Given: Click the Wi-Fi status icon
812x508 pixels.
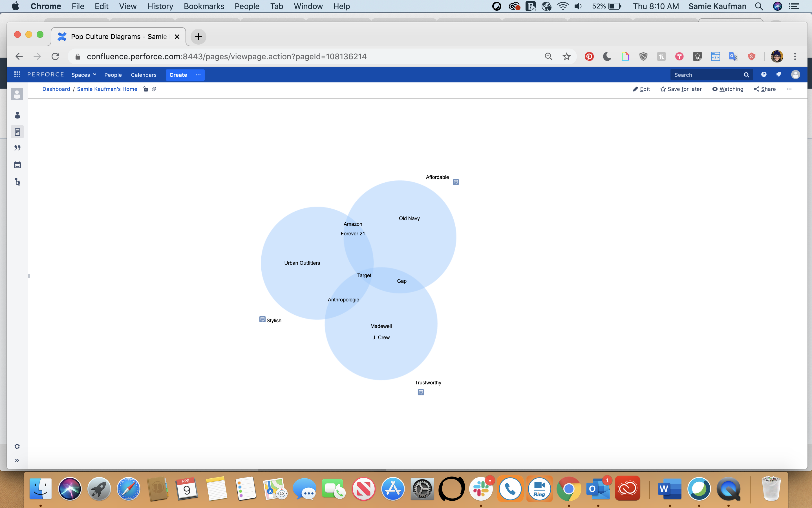Looking at the screenshot, I should (x=563, y=6).
